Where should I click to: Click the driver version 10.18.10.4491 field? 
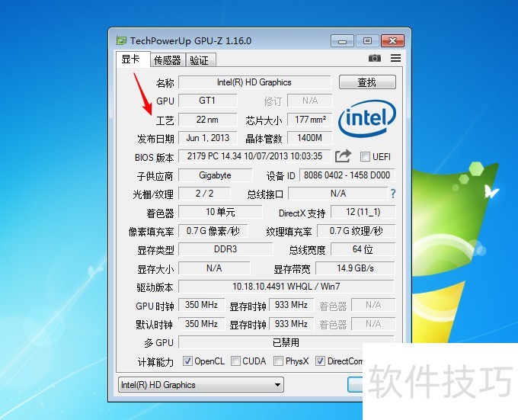(x=286, y=287)
